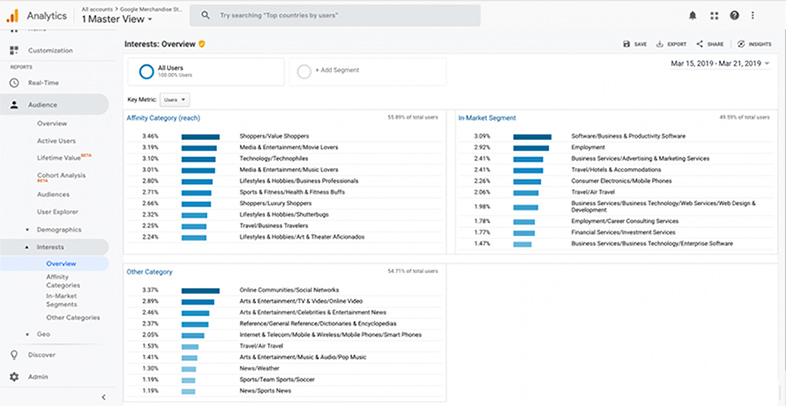Open the Key Metric Users dropdown
Viewport: 786px width, 406px height.
click(175, 100)
